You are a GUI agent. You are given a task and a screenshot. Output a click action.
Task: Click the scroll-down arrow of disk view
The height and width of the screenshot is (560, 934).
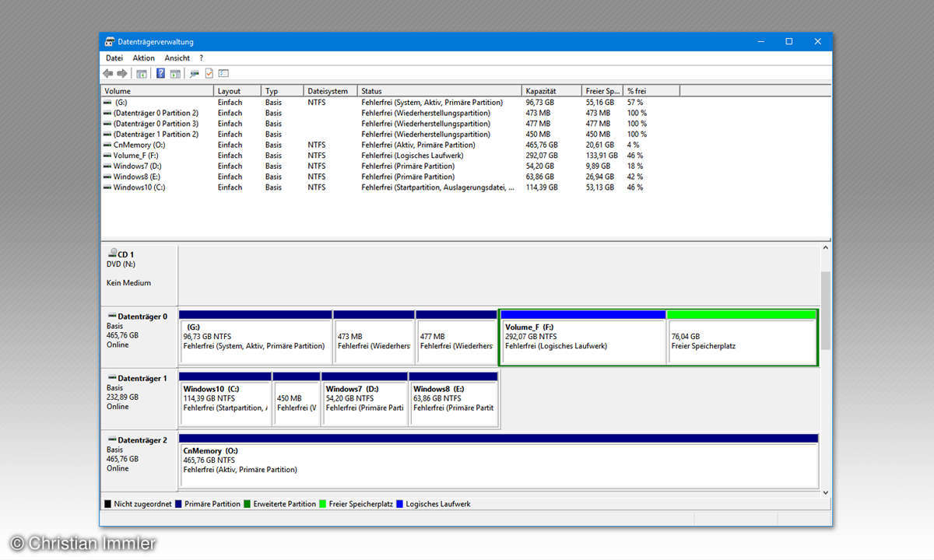coord(826,492)
